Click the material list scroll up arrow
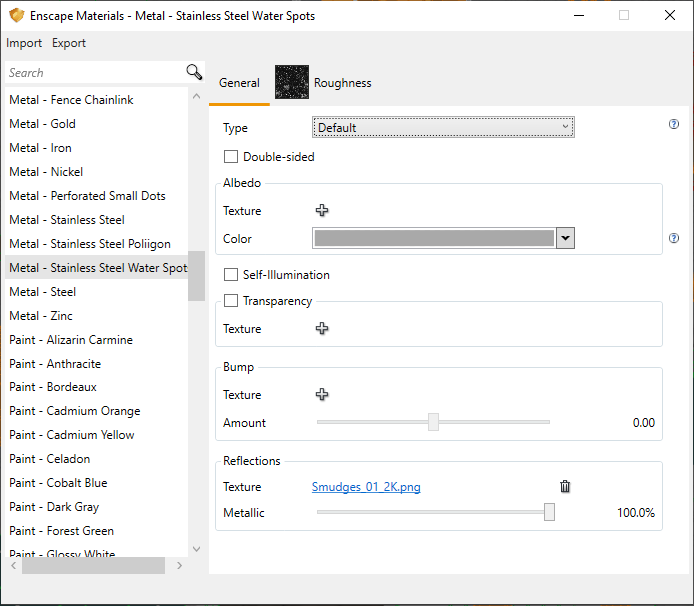The width and height of the screenshot is (694, 606). [x=197, y=96]
